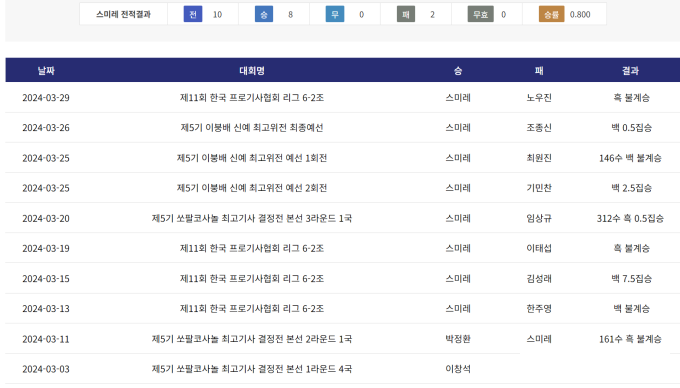The image size is (680, 388).
Task: Select result 백 불계승 in 한주영 row
Action: [x=631, y=308]
